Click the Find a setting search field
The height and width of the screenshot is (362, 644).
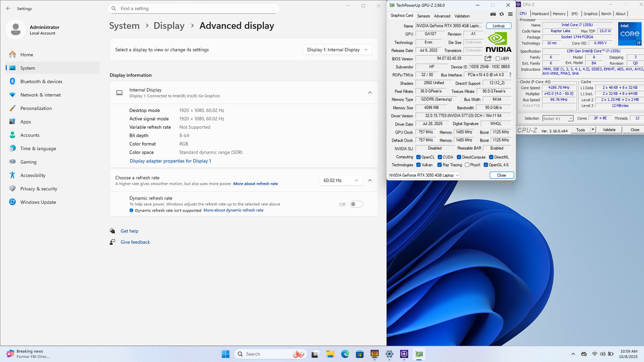[x=193, y=8]
